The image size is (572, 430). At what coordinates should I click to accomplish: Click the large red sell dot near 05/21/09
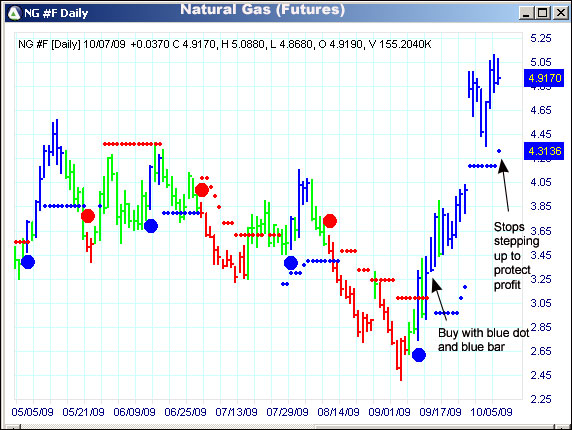point(88,216)
